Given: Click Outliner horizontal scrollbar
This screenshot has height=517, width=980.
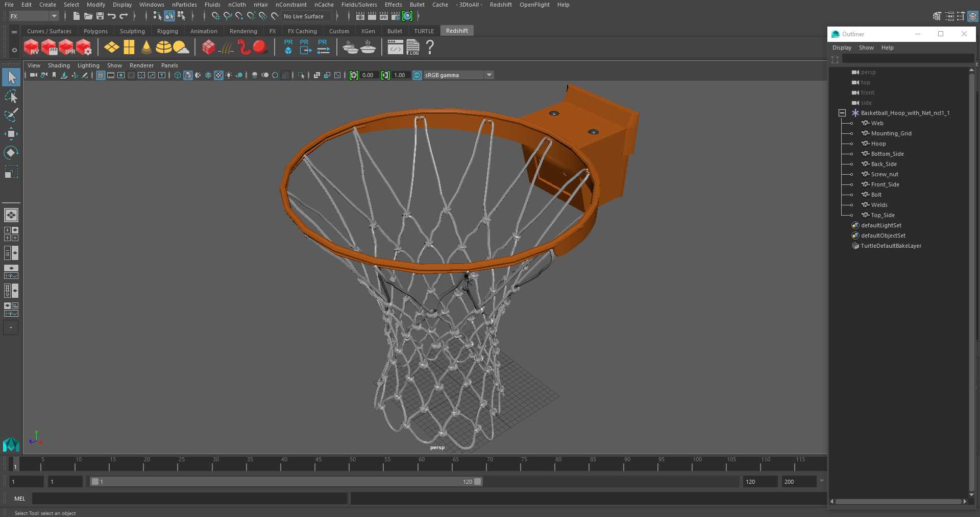Looking at the screenshot, I should click(898, 502).
